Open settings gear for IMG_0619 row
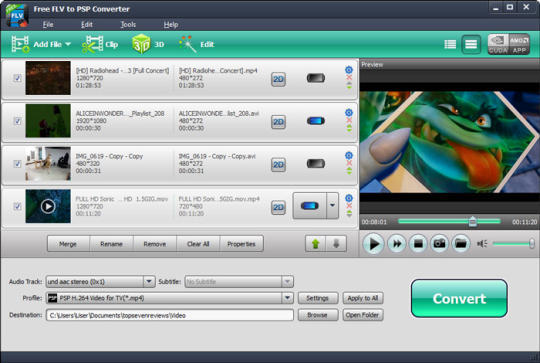Viewport: 540px width, 363px height. click(349, 155)
